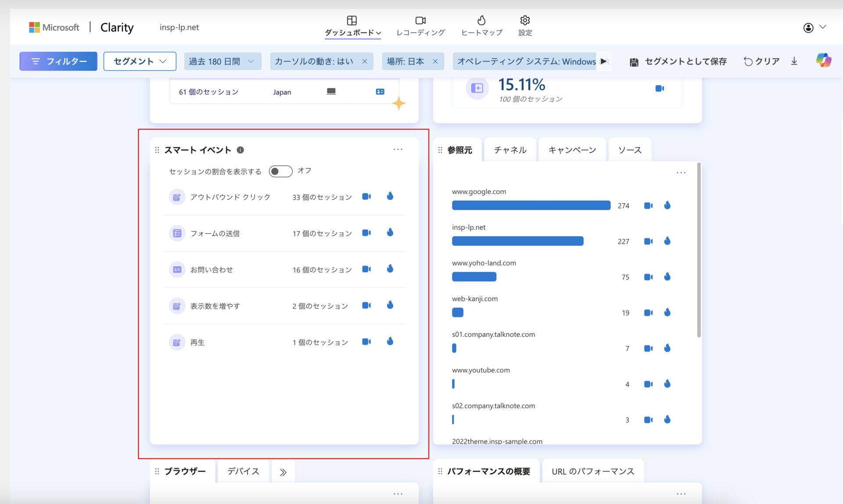The width and height of the screenshot is (843, 504).
Task: Click the 参照元 card scrollbar
Action: (x=699, y=250)
